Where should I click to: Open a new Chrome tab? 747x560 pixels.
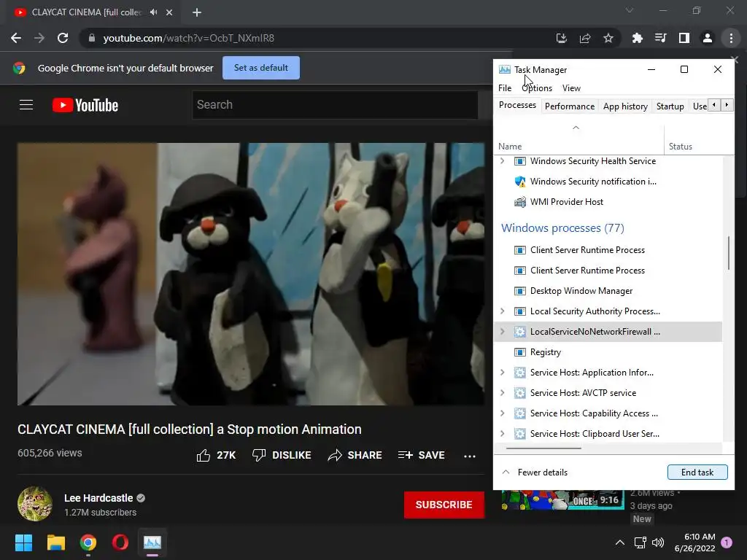197,12
